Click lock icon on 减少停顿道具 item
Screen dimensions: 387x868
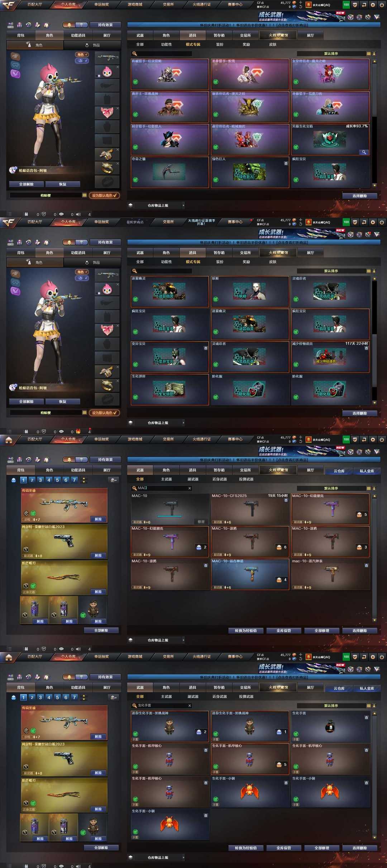coord(366,348)
